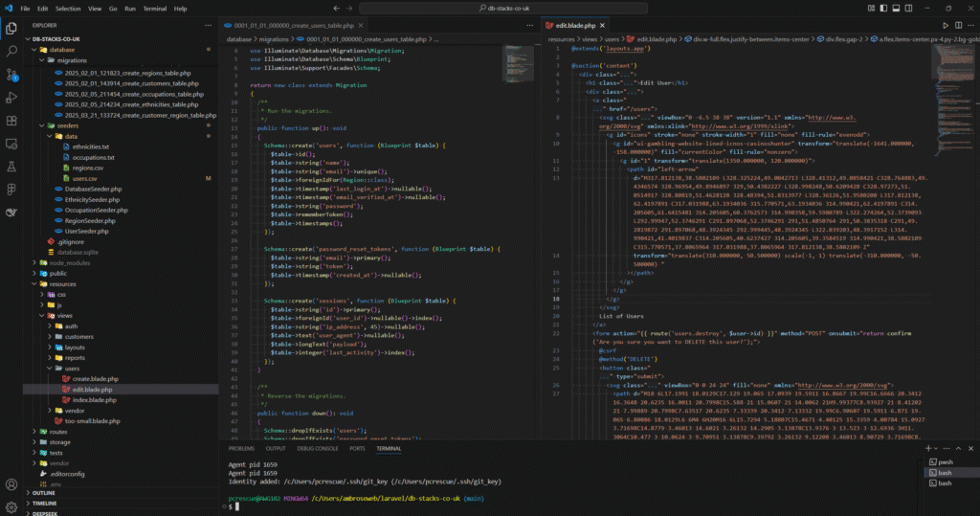
Task: Open the Accounts menu in the activity bar
Action: (x=11, y=484)
